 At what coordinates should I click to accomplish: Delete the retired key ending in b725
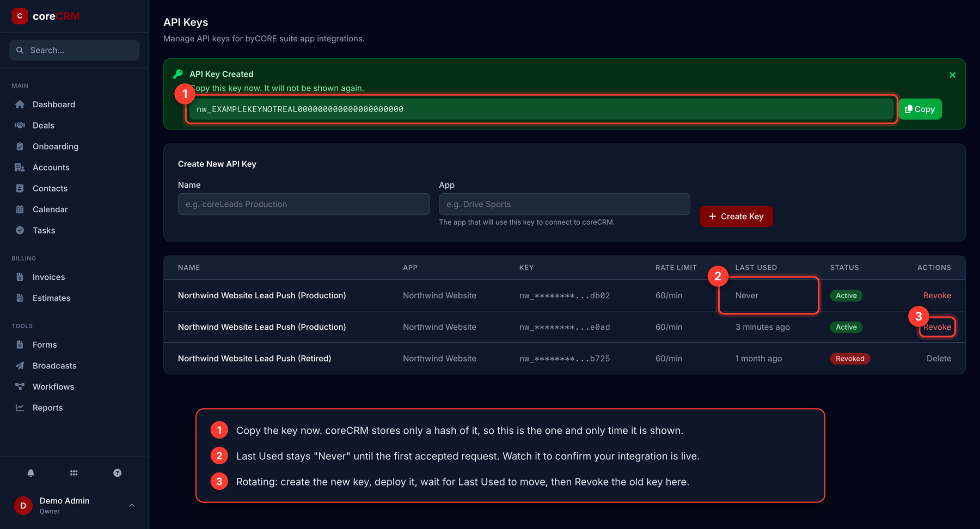[939, 359]
